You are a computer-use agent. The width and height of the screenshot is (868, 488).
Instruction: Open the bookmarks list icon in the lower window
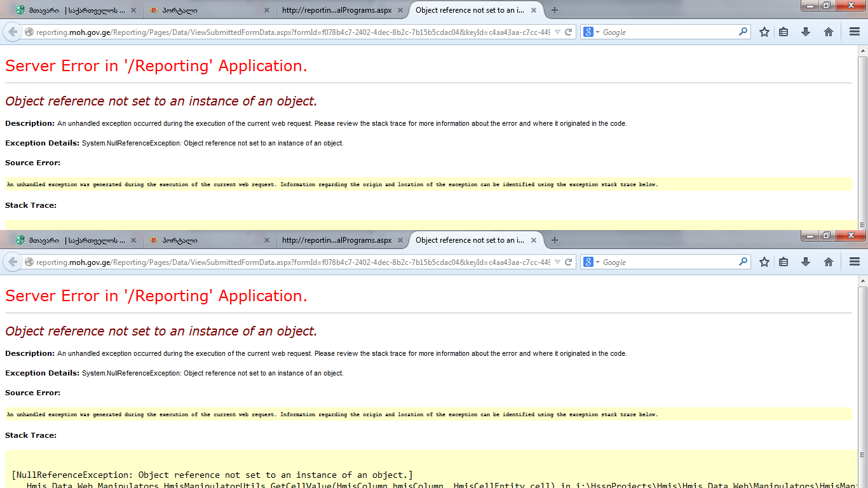coord(784,262)
